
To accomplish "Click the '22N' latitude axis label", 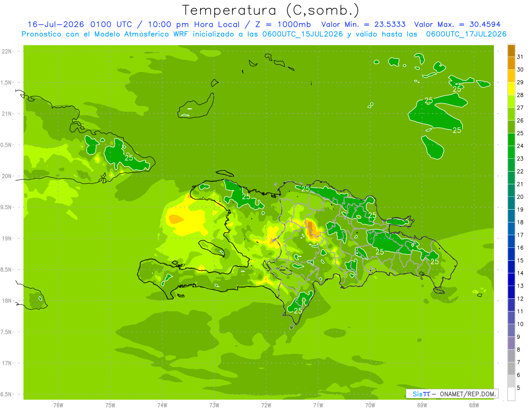I will [x=8, y=51].
